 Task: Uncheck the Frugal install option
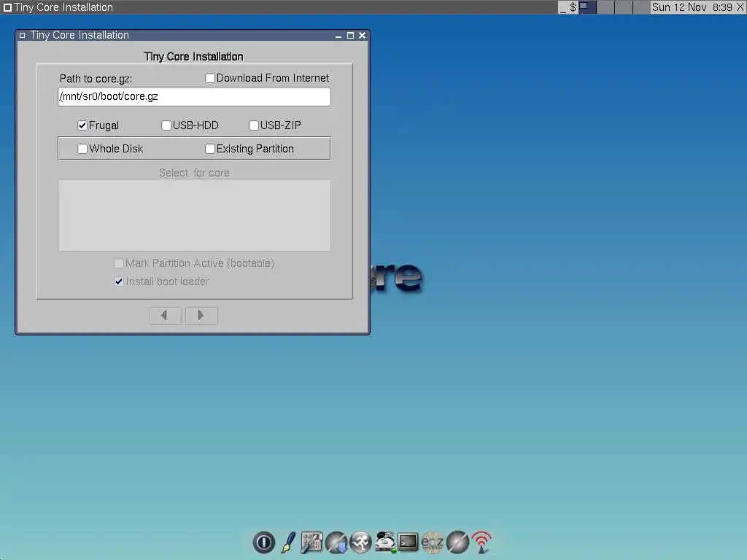82,125
